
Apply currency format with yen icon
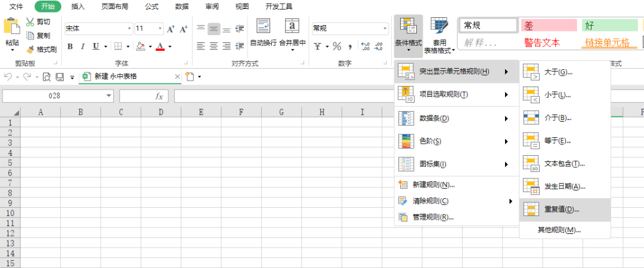point(317,46)
